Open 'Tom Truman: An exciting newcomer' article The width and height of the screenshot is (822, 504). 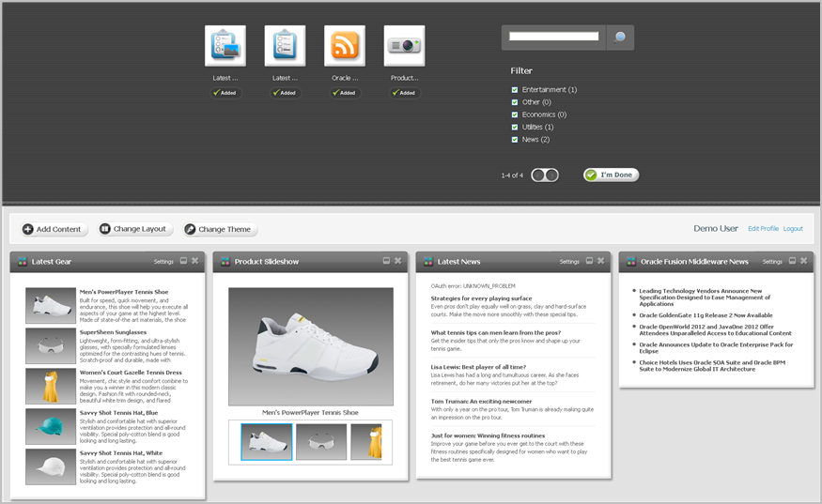click(x=481, y=402)
